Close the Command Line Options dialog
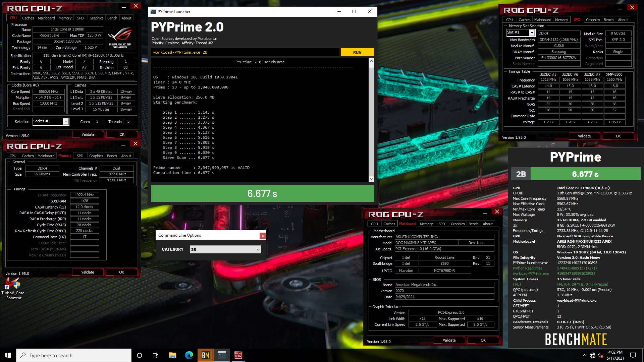Image resolution: width=644 pixels, height=362 pixels. click(263, 236)
